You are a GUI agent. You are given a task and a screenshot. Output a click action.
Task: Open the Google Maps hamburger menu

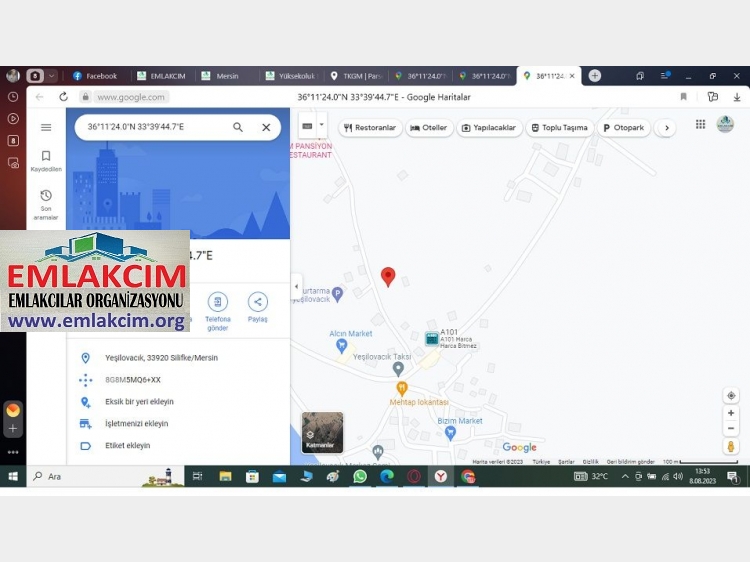[x=46, y=127]
